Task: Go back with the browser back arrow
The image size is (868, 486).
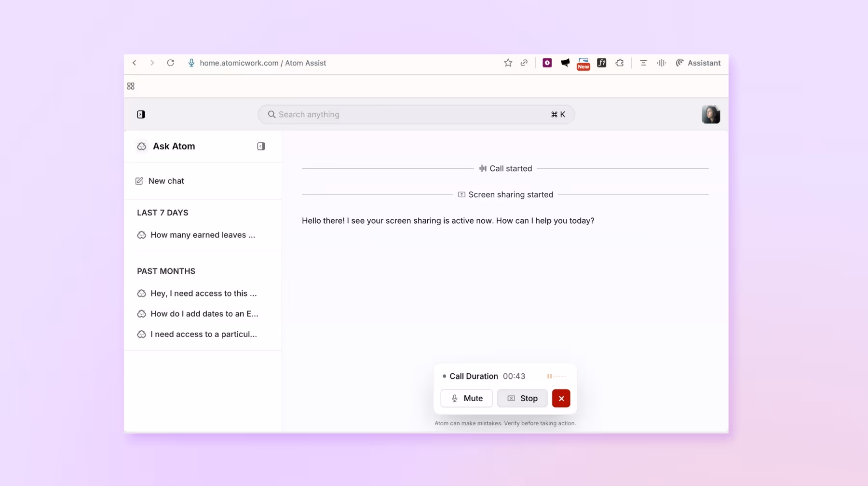Action: (135, 63)
